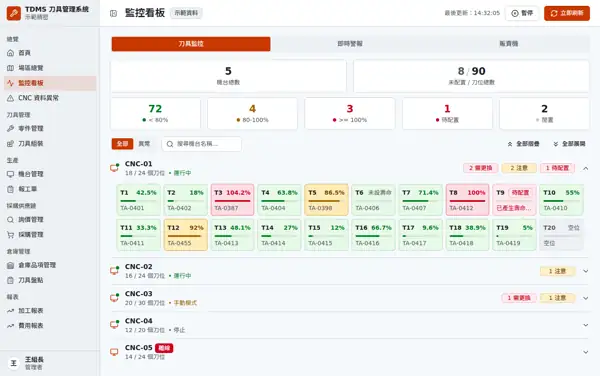
Task: Click the CNC-04 machine status icon
Action: (x=114, y=325)
